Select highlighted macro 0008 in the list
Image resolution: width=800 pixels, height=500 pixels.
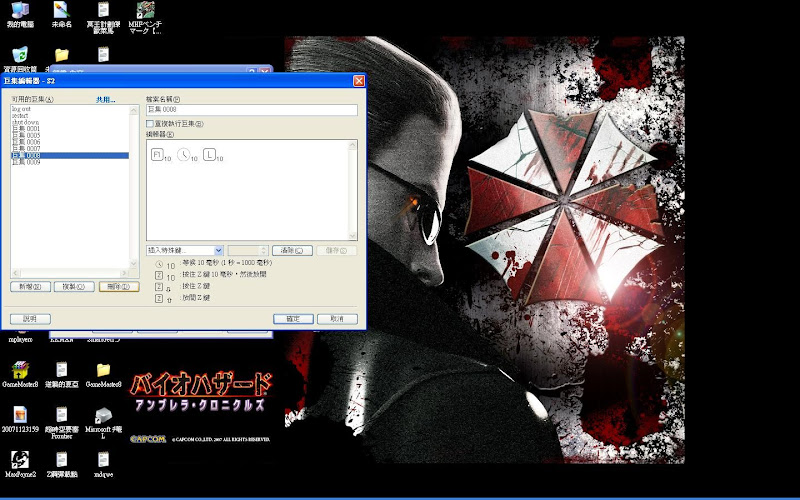coord(69,155)
